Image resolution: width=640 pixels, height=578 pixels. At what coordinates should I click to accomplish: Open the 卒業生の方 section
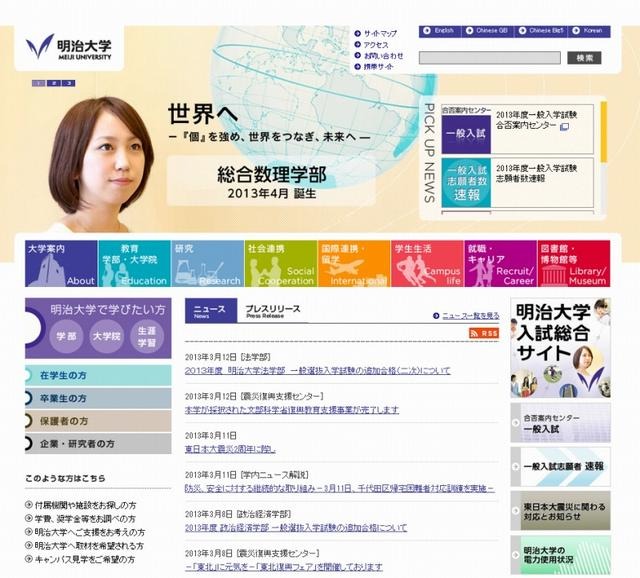(98, 398)
